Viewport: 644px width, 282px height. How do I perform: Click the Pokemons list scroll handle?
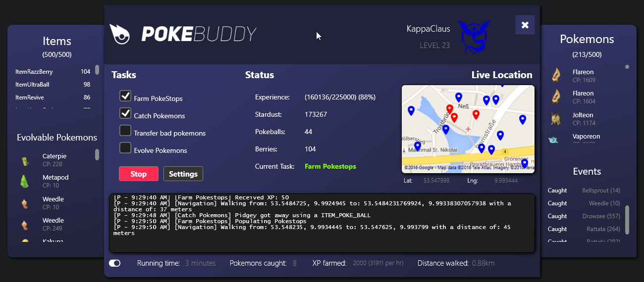(627, 67)
